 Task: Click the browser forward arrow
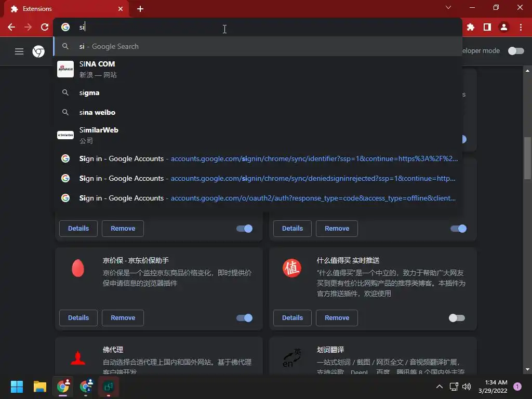point(28,27)
